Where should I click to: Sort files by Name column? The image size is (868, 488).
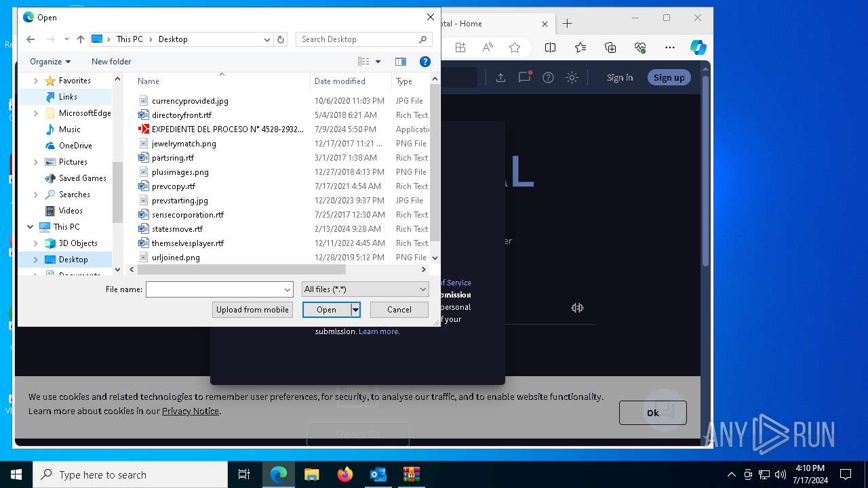tap(149, 81)
